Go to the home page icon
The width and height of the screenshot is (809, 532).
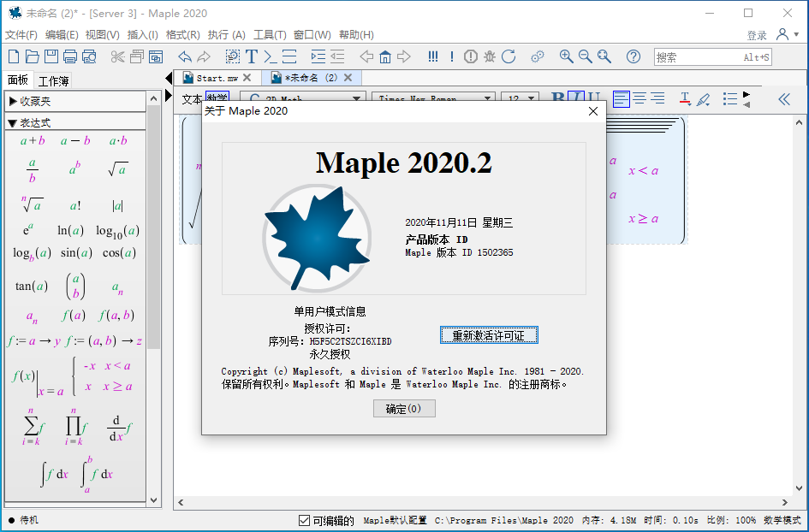(x=385, y=56)
